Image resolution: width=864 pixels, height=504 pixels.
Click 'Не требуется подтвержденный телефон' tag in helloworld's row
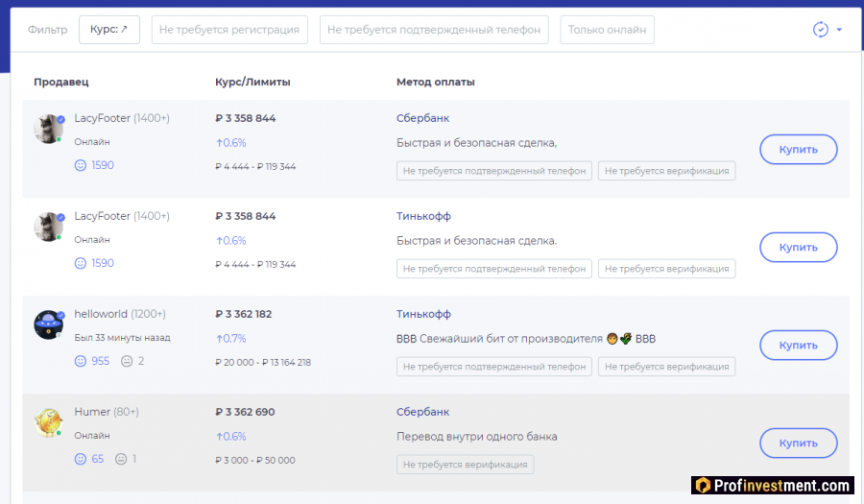[494, 367]
